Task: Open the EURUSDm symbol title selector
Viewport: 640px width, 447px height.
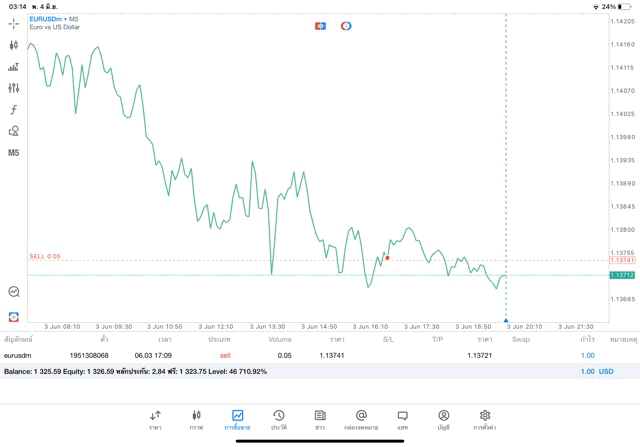Action: 46,19
